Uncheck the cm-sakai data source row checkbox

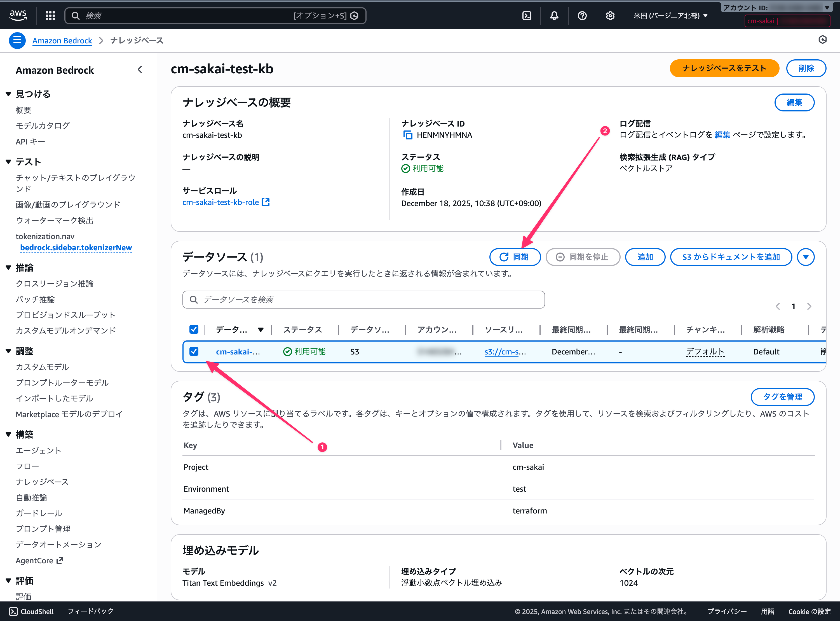194,351
